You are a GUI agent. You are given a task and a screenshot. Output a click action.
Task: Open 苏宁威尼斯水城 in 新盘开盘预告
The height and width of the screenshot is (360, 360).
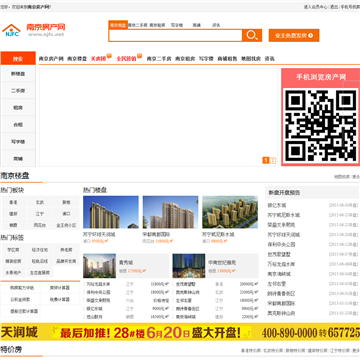point(284,215)
